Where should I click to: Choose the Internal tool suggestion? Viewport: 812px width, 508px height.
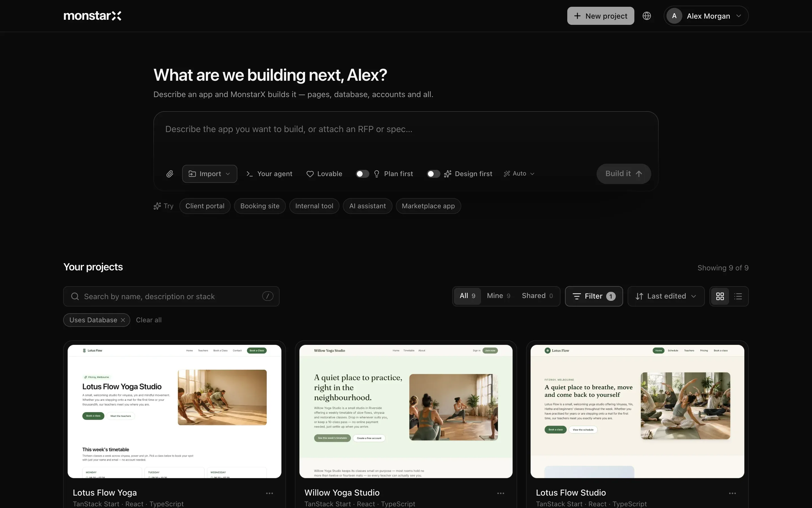(314, 206)
